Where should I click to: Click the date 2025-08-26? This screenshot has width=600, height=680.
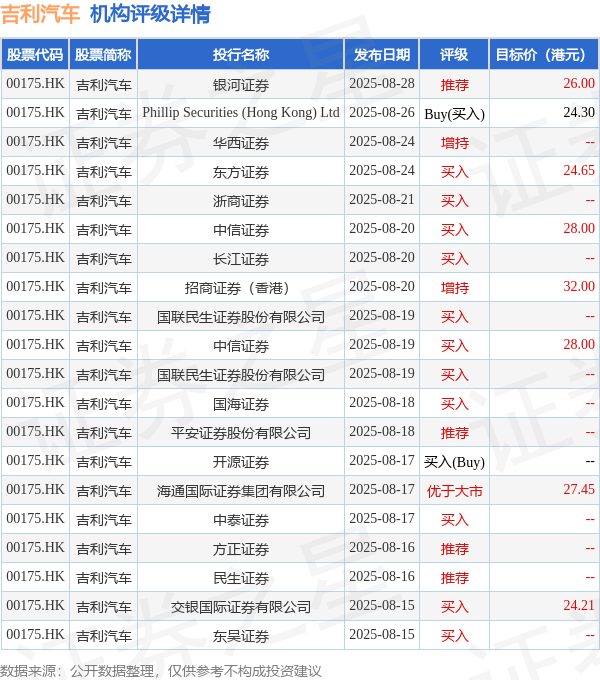pos(382,112)
